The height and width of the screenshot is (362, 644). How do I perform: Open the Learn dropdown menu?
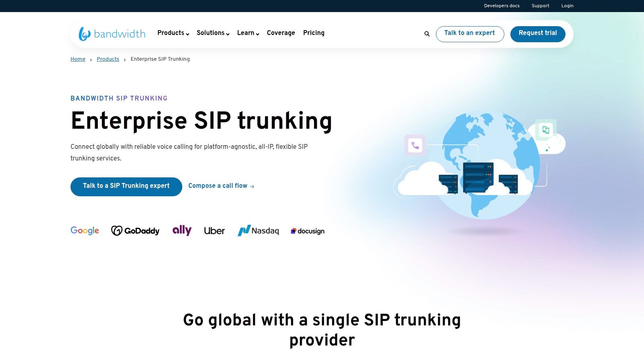[x=248, y=33]
